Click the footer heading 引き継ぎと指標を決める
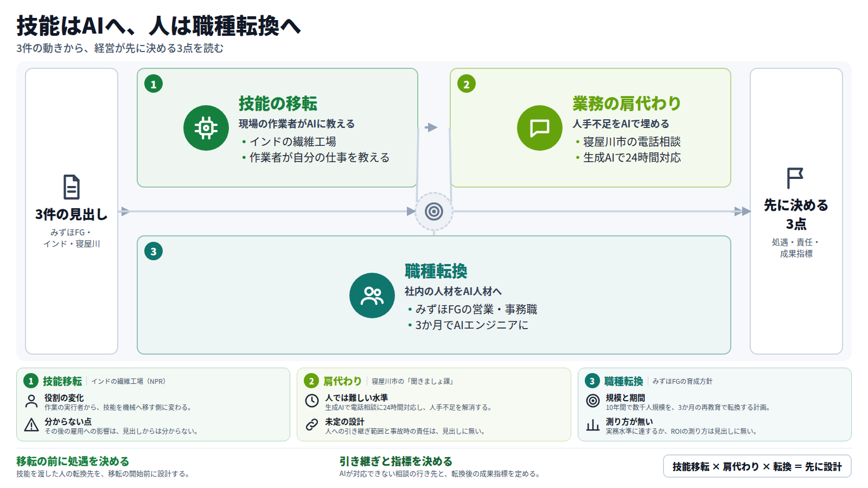This screenshot has height=488, width=868. click(x=396, y=461)
